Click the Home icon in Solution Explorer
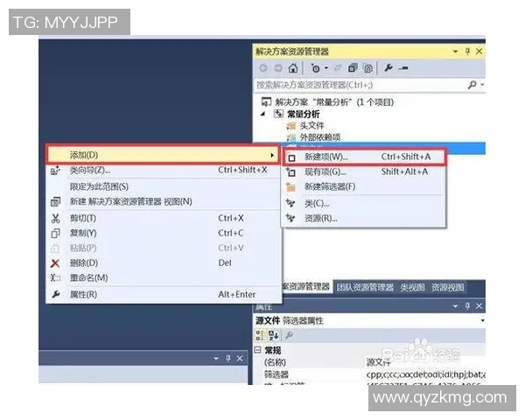 coord(293,68)
